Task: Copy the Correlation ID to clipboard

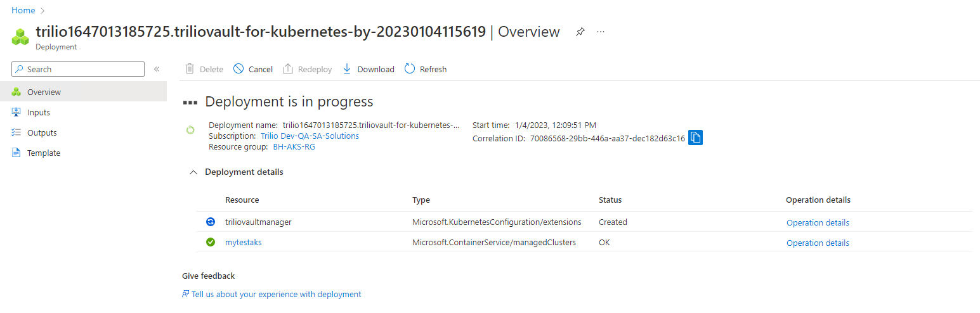Action: click(x=695, y=138)
